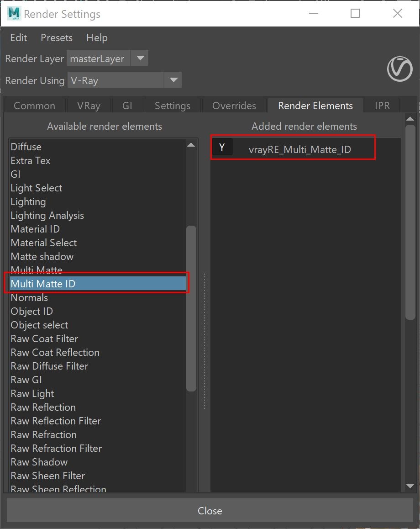Select the highlighted Multi Matte ID element
This screenshot has width=420, height=529.
click(x=98, y=284)
